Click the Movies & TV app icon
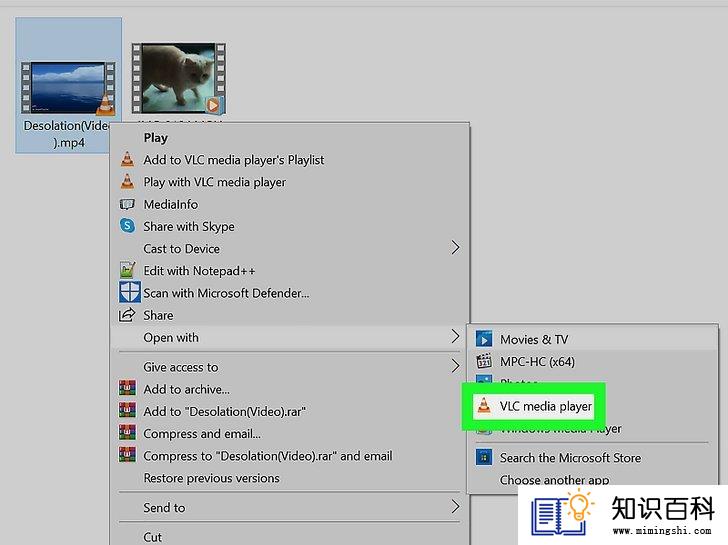The width and height of the screenshot is (728, 545). click(484, 339)
